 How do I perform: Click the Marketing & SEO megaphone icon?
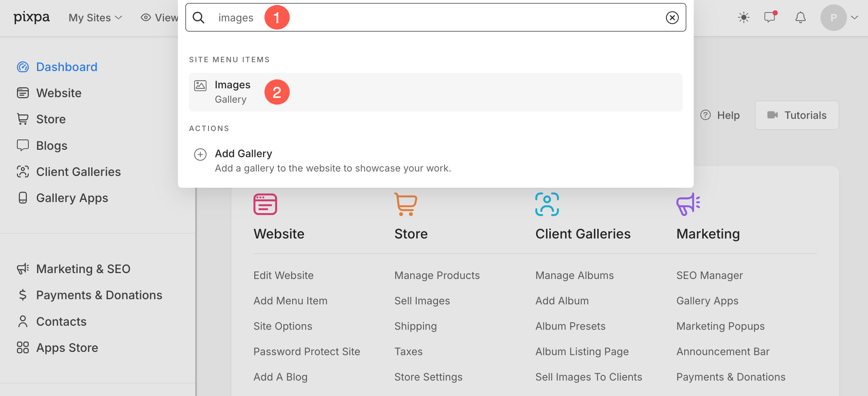23,269
